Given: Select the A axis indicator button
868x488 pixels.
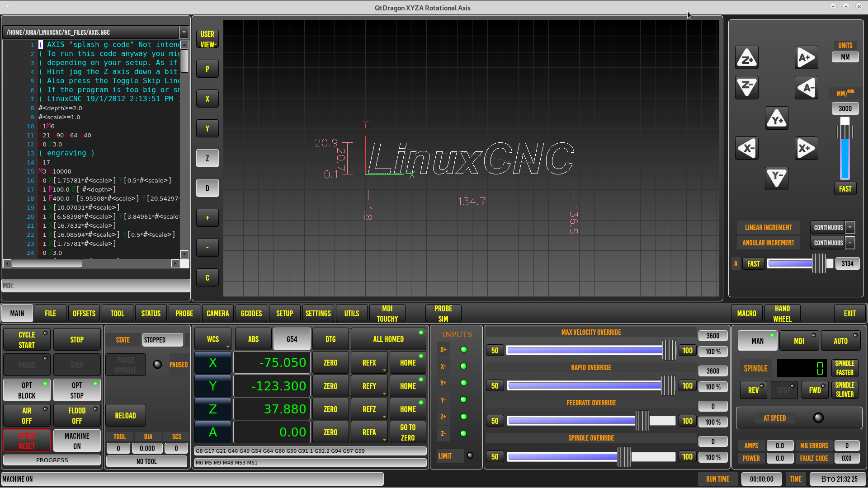Looking at the screenshot, I should (x=213, y=432).
